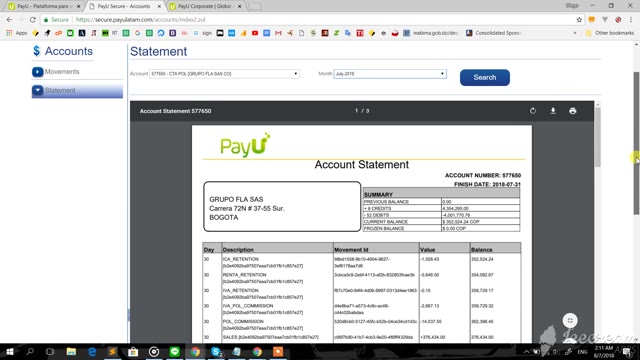Screen dimensions: 640x360
Task: Switch to the PayU Corporate | Global tab
Action: 204,6
